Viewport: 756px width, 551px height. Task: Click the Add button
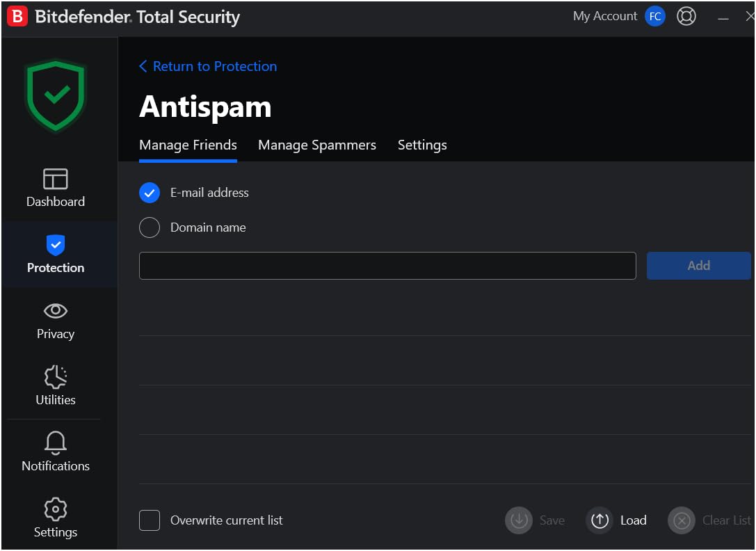click(699, 265)
